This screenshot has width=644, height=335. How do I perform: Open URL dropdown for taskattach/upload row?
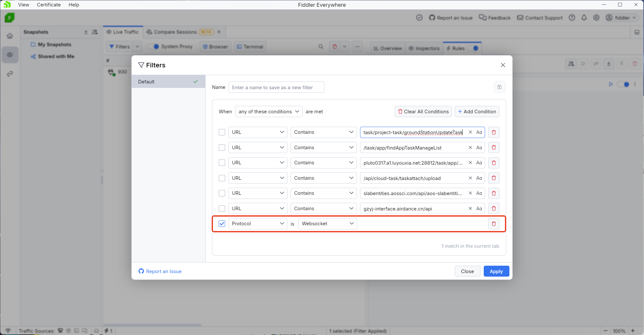258,178
